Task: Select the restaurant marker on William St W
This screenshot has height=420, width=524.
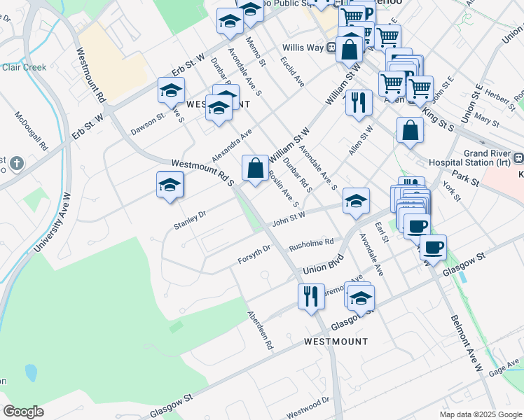Action: click(x=359, y=102)
